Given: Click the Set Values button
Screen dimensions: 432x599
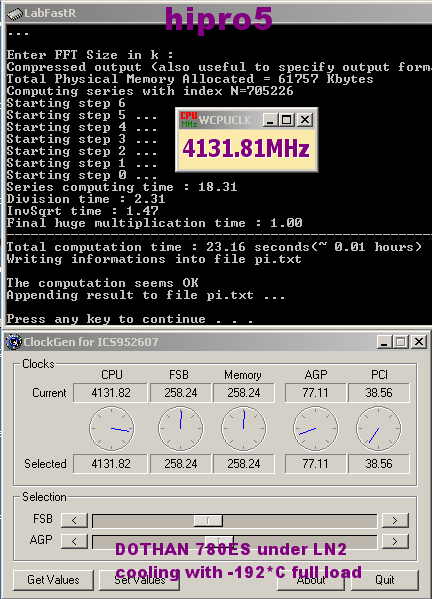Looking at the screenshot, I should coord(139,580).
